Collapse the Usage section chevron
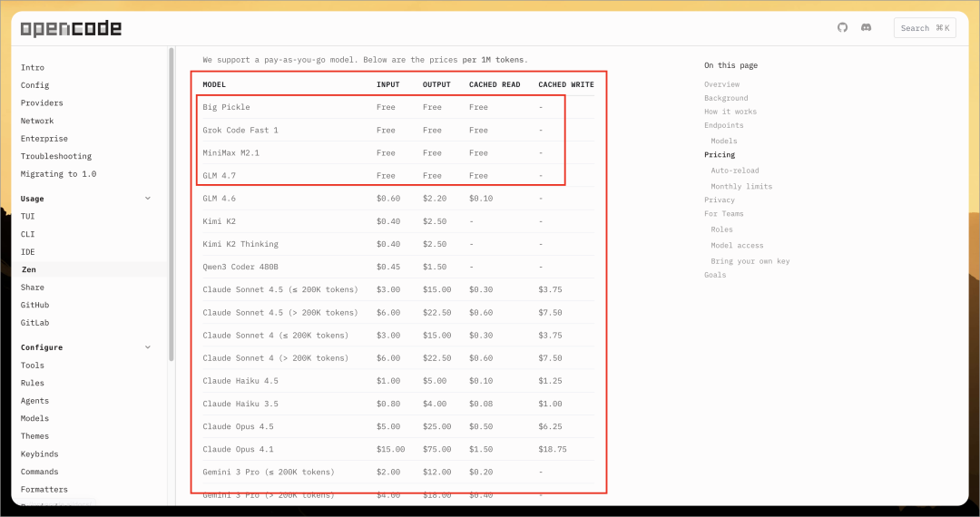Screen dimensions: 980x517 coord(148,199)
